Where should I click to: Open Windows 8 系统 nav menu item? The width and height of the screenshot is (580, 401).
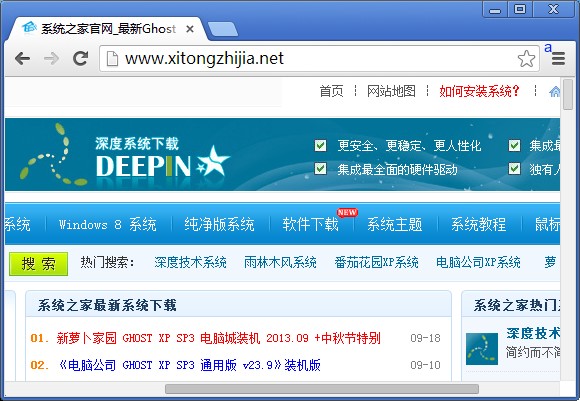pyautogui.click(x=108, y=225)
